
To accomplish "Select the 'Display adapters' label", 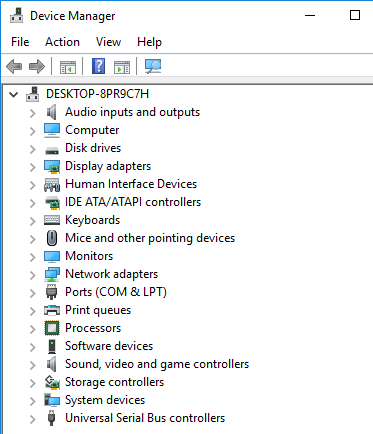I will pyautogui.click(x=108, y=166).
